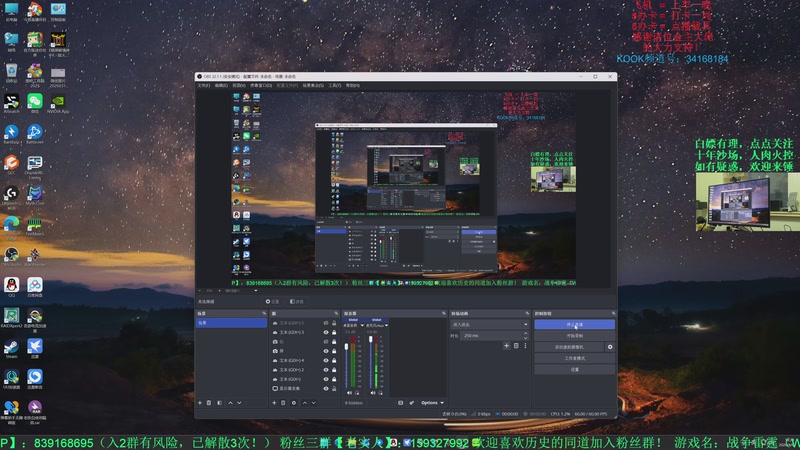Click the 滤镜 filters button in source toolbar
Image resolution: width=800 pixels, height=450 pixels.
click(x=297, y=302)
